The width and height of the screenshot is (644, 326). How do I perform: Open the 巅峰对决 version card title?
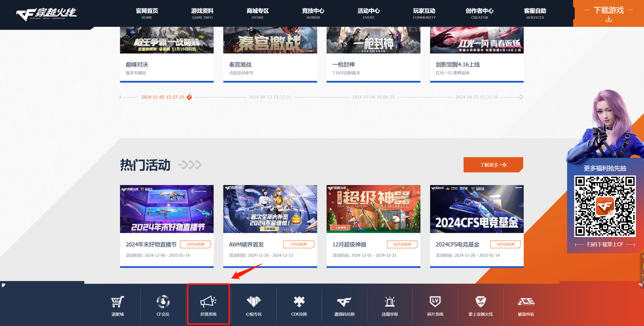point(137,64)
